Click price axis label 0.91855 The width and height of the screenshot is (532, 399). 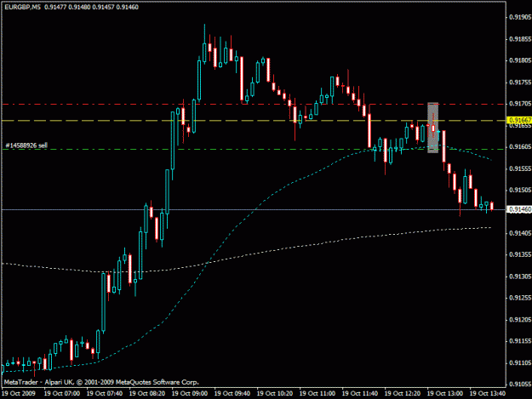click(x=520, y=39)
